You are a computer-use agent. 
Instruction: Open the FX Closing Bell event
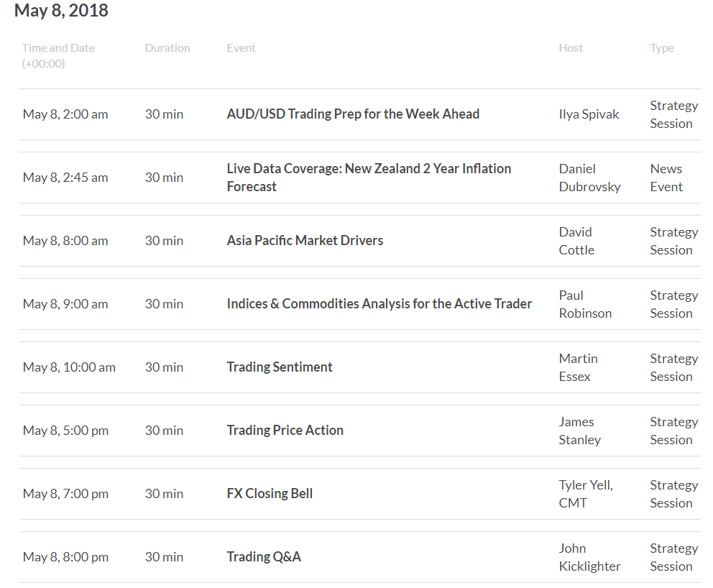tap(270, 493)
